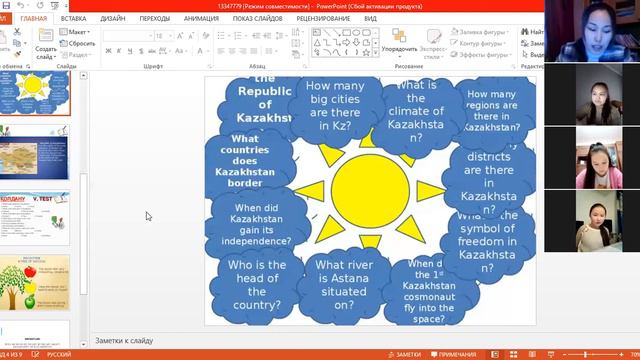640x360 pixels.
Task: Open the ПОКАЗ СЛАЙДОВ tab
Action: click(x=258, y=18)
